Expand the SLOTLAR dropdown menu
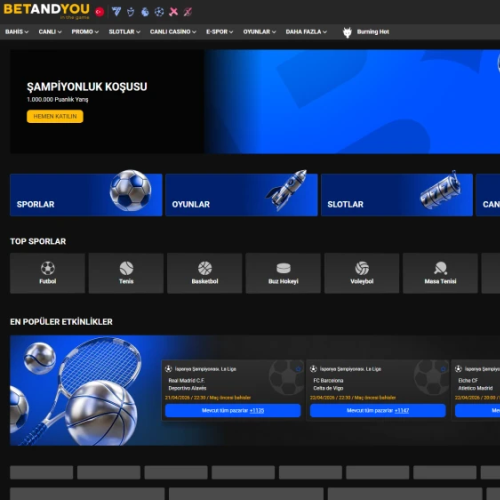 pyautogui.click(x=124, y=32)
